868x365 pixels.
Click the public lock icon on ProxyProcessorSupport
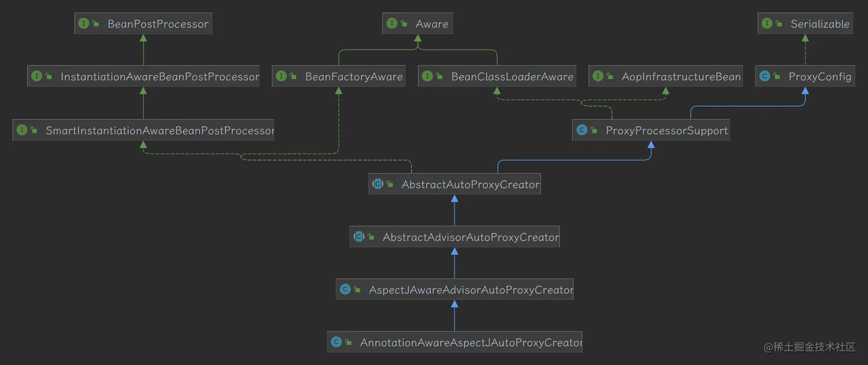click(x=594, y=130)
